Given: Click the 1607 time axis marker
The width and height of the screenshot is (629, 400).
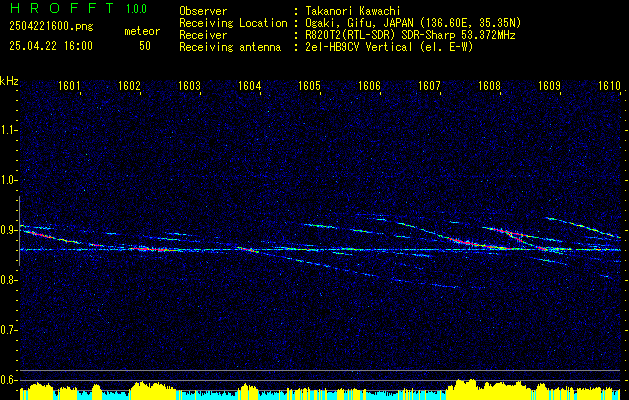Looking at the screenshot, I should coord(429,85).
